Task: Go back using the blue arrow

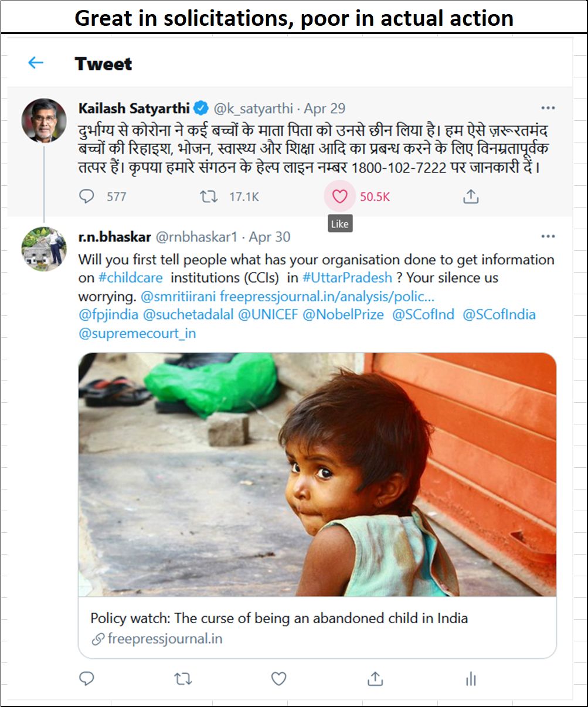Action: 36,63
